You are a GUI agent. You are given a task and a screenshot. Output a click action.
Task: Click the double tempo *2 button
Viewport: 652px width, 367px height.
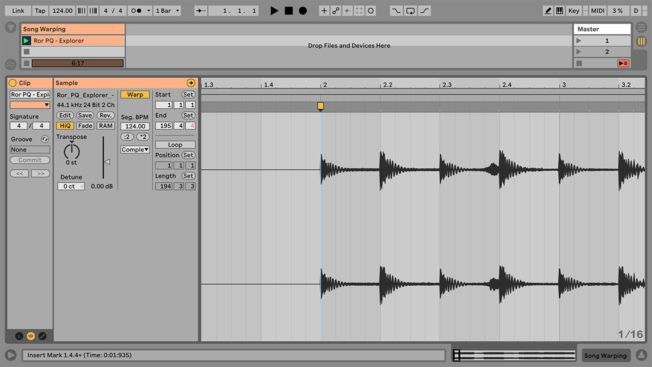(x=143, y=137)
